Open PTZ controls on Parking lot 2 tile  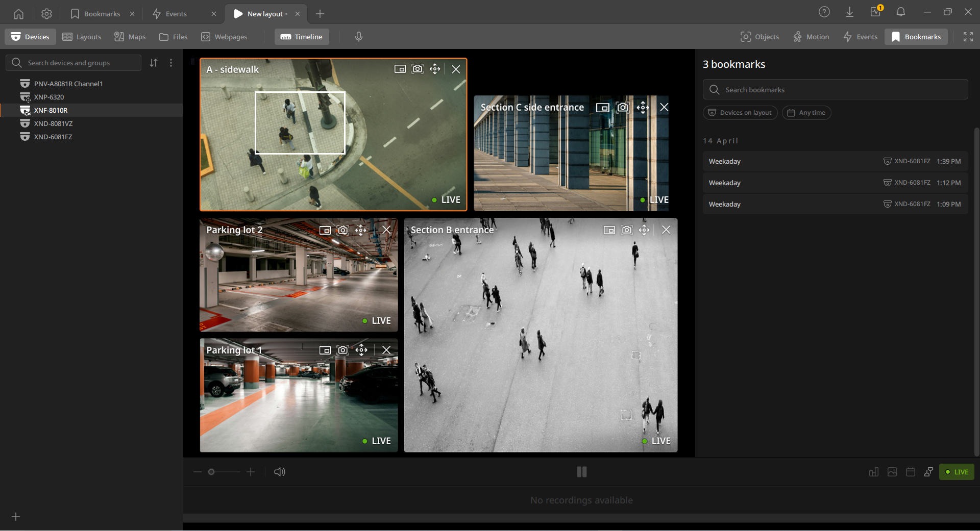pyautogui.click(x=361, y=230)
